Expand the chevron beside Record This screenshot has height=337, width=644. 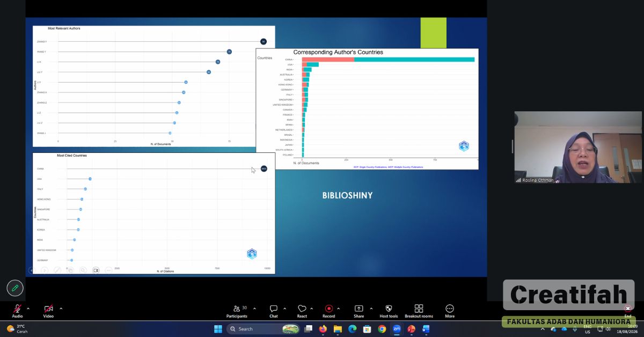coord(338,309)
